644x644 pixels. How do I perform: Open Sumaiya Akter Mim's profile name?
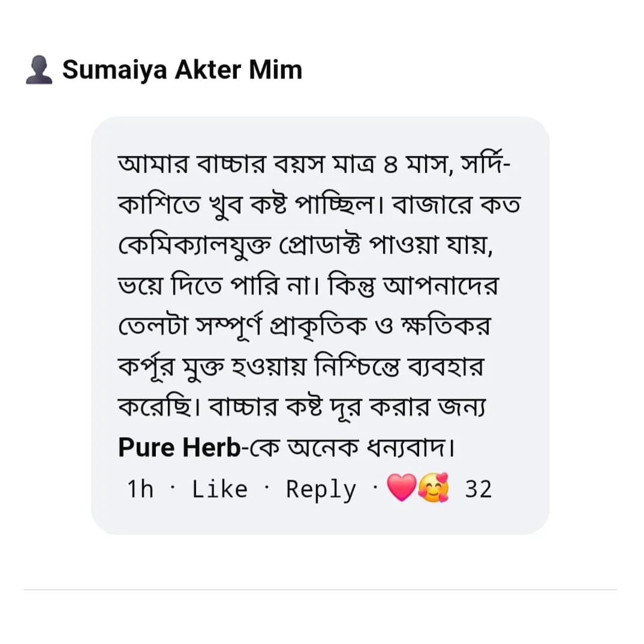click(182, 70)
